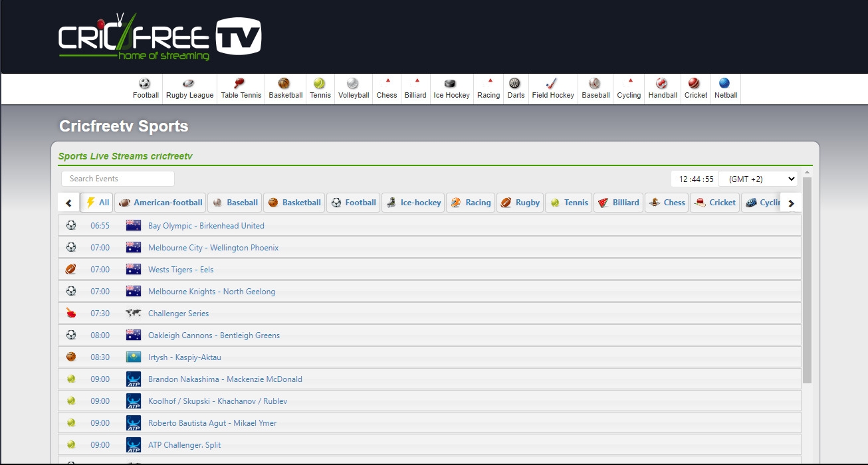Click the 06:55 time on Bay Olympic row
This screenshot has height=465, width=868.
coord(100,226)
